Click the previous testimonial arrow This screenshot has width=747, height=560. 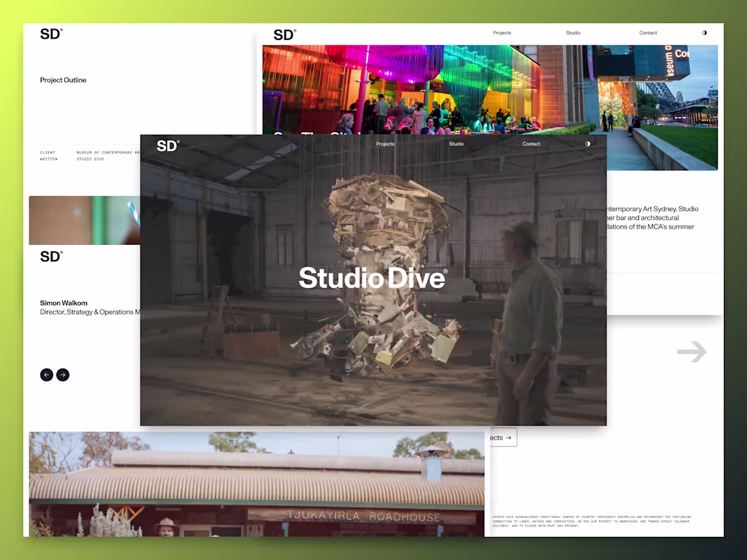pyautogui.click(x=46, y=375)
